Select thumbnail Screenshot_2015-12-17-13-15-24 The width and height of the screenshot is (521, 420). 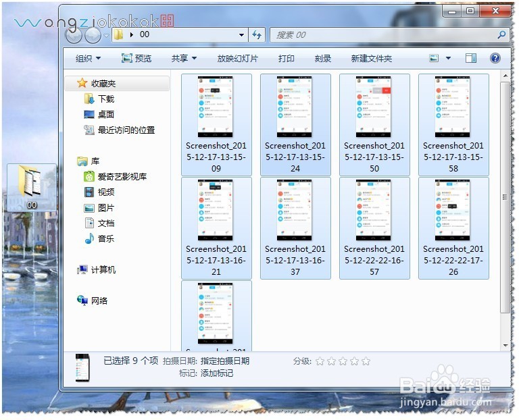(x=295, y=125)
